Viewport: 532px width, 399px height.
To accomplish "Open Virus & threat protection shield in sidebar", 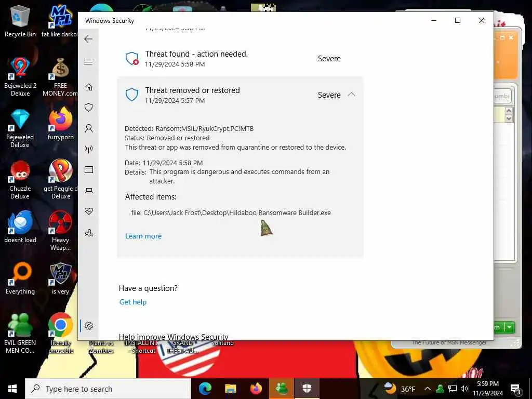I will click(x=88, y=108).
